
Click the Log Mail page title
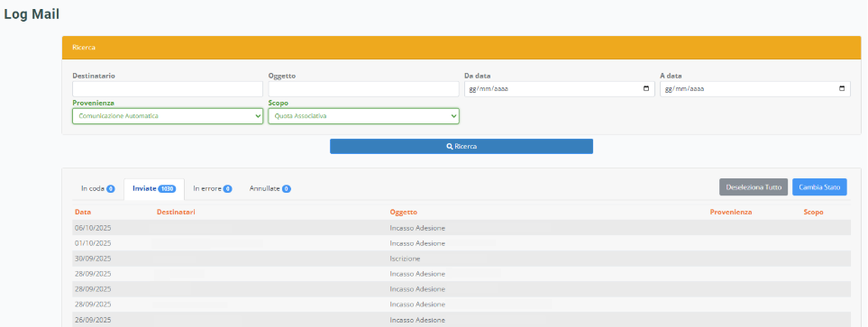pos(32,15)
